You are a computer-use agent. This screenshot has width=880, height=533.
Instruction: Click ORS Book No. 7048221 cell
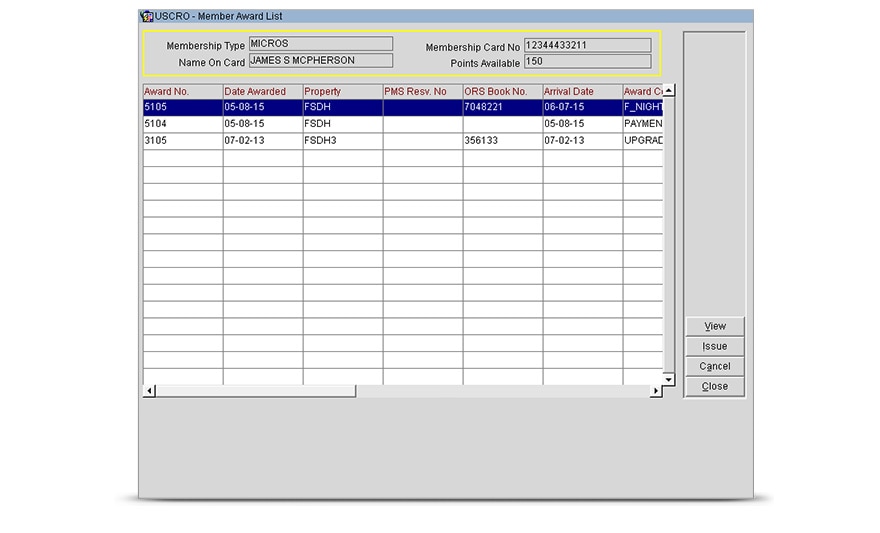(x=503, y=108)
